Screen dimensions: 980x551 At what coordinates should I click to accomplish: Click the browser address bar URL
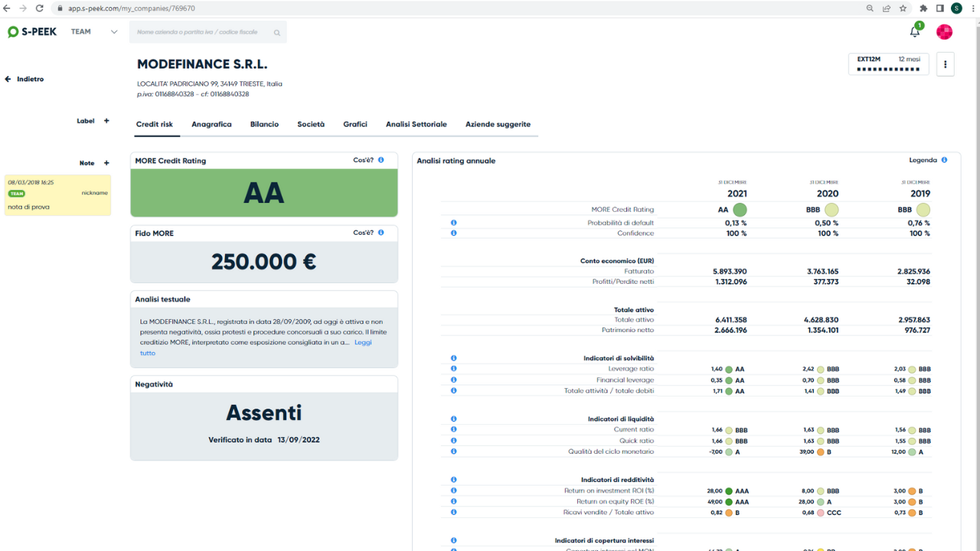pyautogui.click(x=131, y=8)
